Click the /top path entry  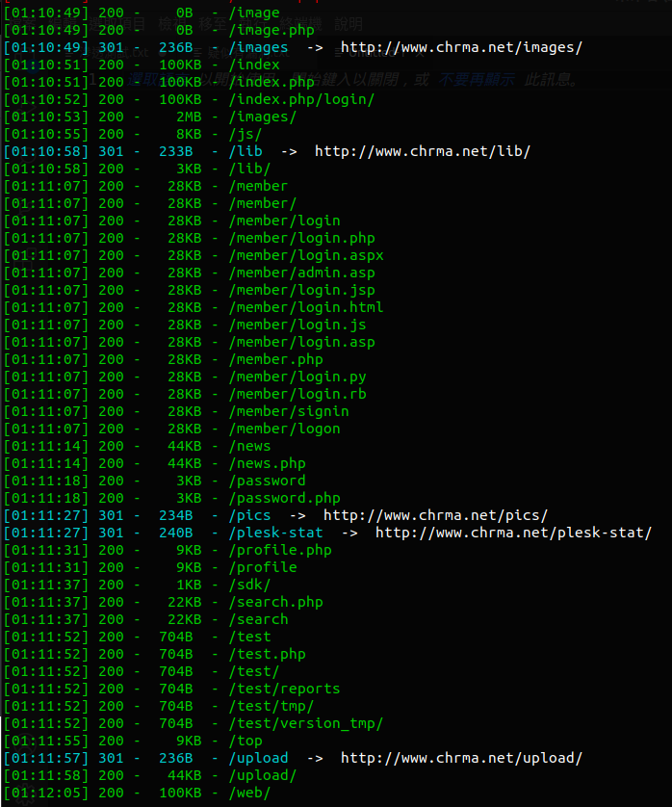click(246, 741)
